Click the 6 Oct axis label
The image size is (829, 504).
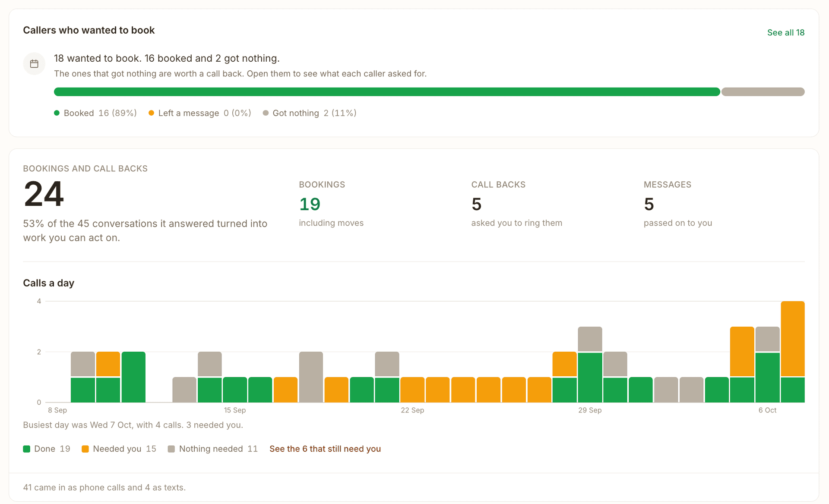click(767, 410)
